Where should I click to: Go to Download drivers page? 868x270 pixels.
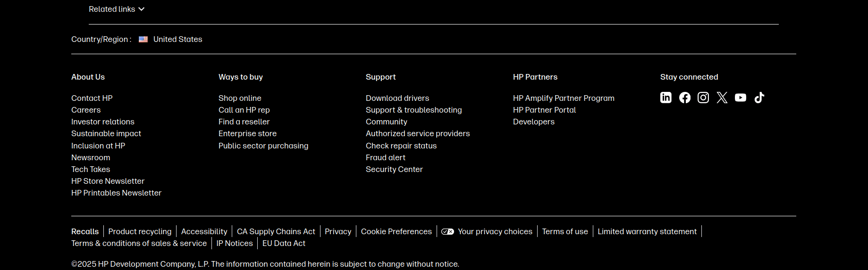coord(397,98)
